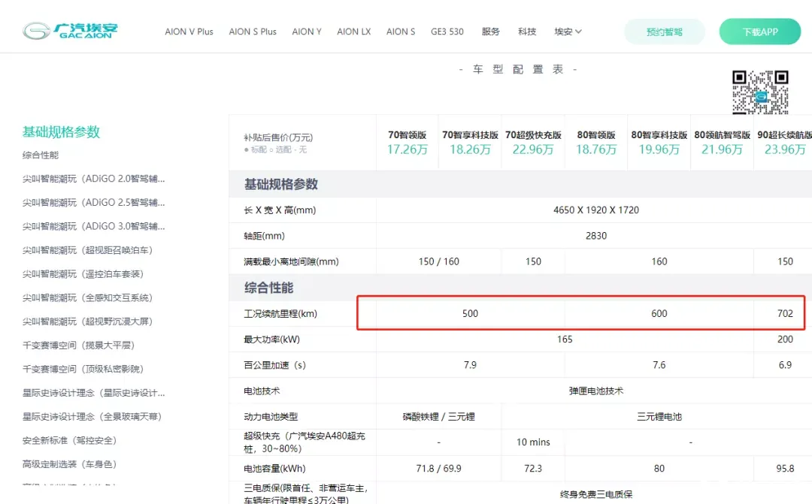Open the AION S Plus nav item
Screen dimensions: 812x504
click(x=253, y=32)
